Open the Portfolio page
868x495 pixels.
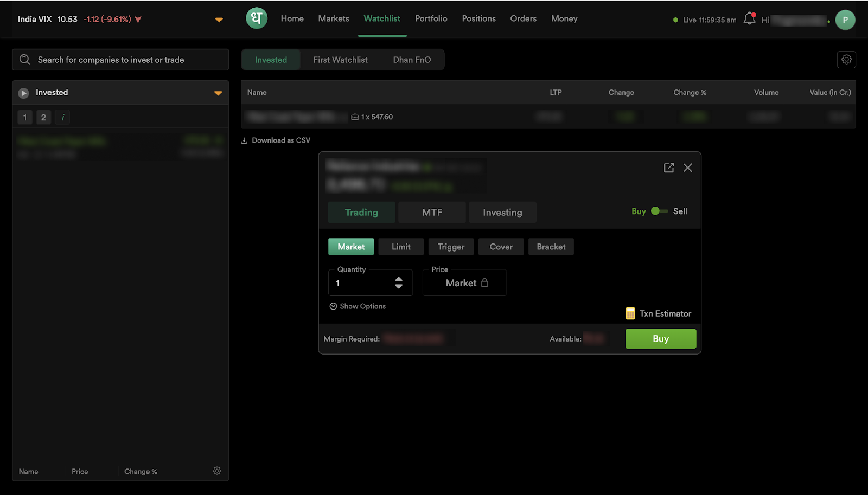[x=431, y=18]
